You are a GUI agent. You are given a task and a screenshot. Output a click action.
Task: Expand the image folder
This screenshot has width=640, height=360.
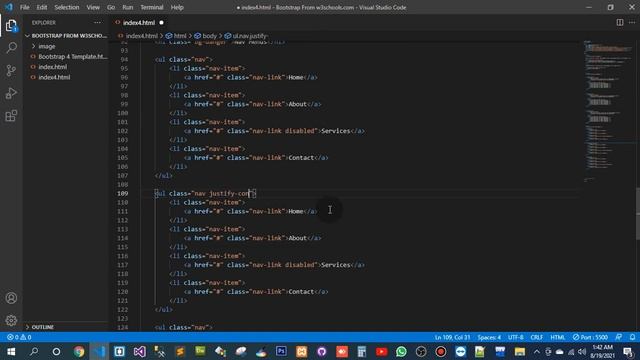pyautogui.click(x=47, y=46)
